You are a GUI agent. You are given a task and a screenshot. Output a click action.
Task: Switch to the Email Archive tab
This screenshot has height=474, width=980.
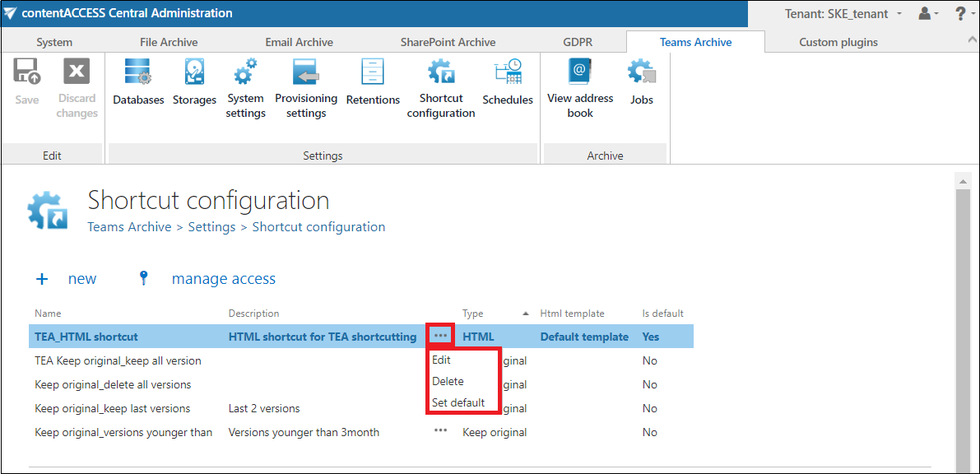coord(299,42)
